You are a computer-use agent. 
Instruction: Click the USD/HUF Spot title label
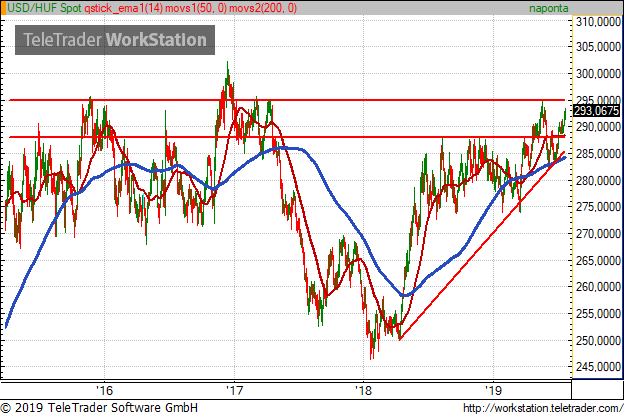point(44,8)
